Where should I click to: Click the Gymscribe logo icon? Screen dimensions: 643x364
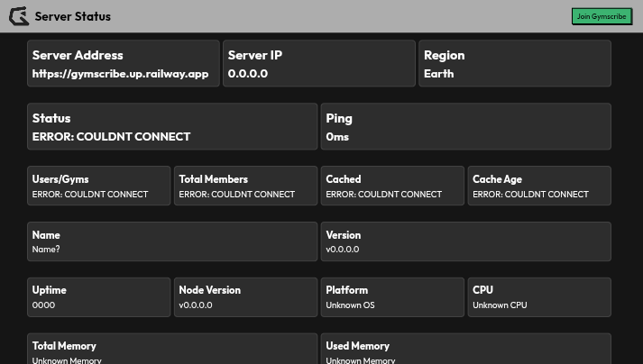(x=18, y=16)
